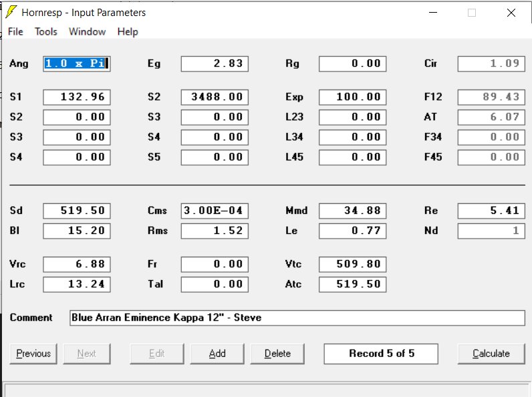Screen dimensions: 532x397
Task: Click the F12 field showing 89.43
Action: coord(491,97)
